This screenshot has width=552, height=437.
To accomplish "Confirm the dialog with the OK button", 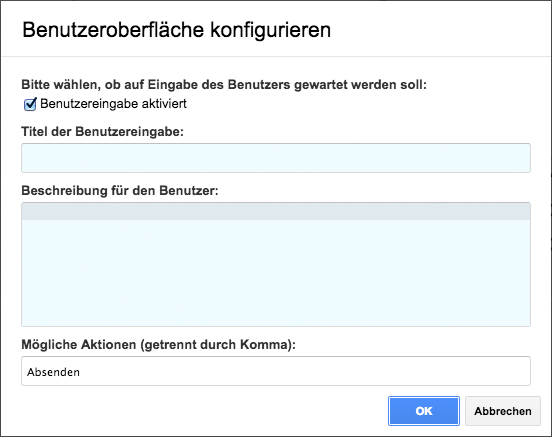I will coord(424,411).
